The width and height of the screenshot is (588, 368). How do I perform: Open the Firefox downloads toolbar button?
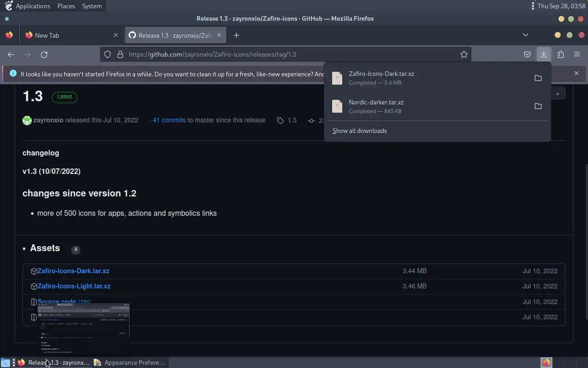543,54
